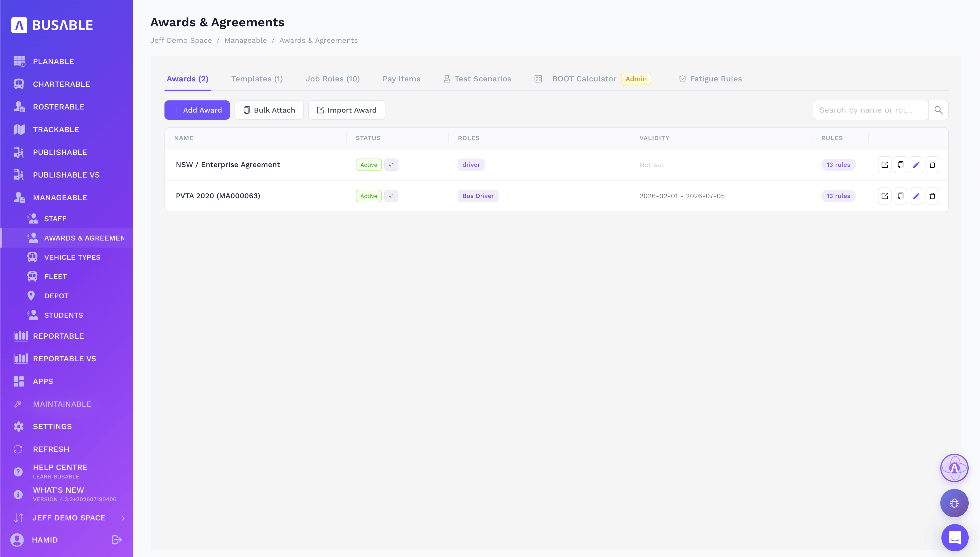Duplicate the NSW / Enterprise Agreement award
Viewport: 980px width, 557px height.
click(900, 165)
